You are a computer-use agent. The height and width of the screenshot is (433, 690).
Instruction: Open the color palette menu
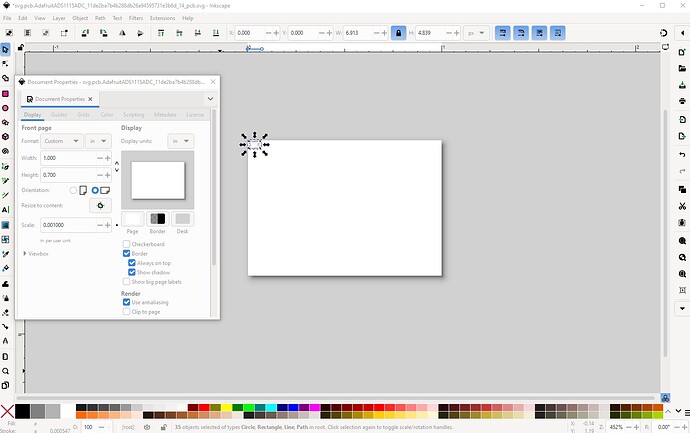tap(687, 413)
